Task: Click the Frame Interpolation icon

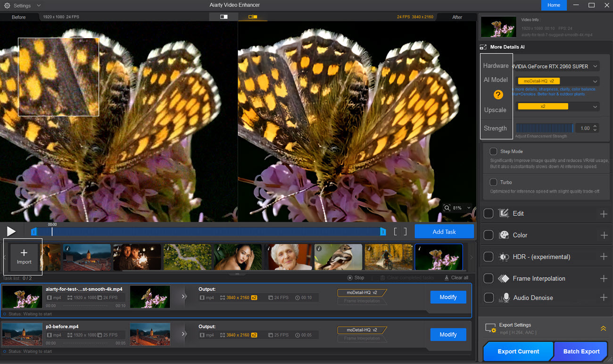Action: pyautogui.click(x=504, y=278)
